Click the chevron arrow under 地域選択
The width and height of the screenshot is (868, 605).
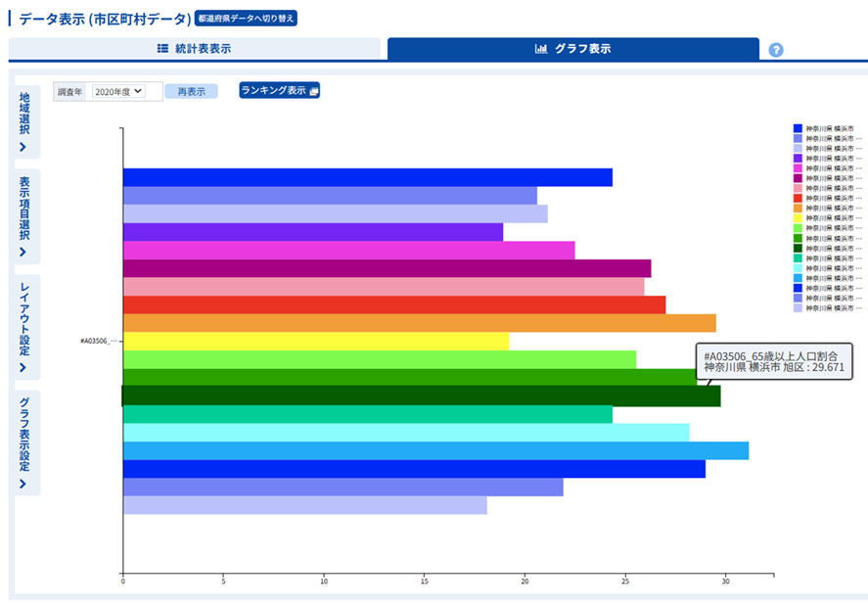[x=24, y=146]
